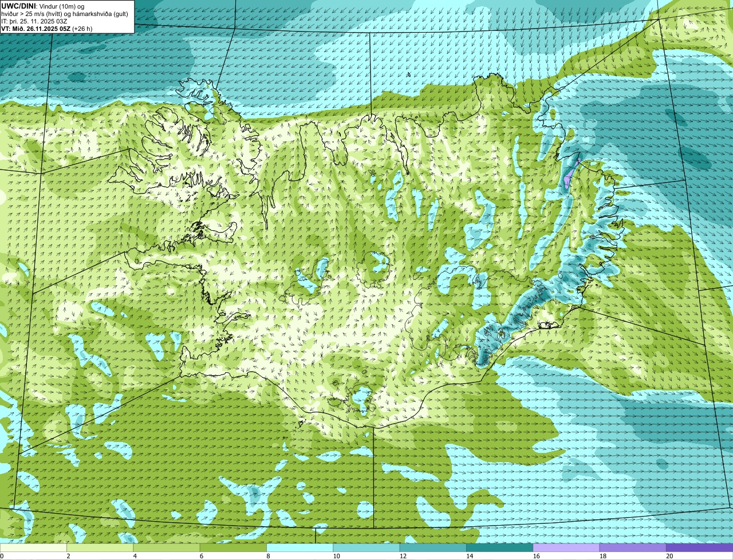Click the scale label '8'
Image resolution: width=733 pixels, height=560 pixels.
tap(268, 556)
